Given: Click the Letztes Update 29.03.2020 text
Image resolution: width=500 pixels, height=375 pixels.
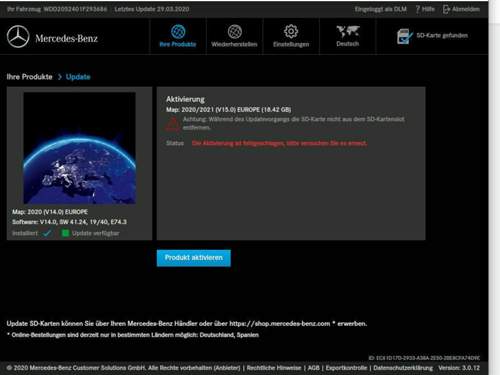Looking at the screenshot, I should coord(152,9).
